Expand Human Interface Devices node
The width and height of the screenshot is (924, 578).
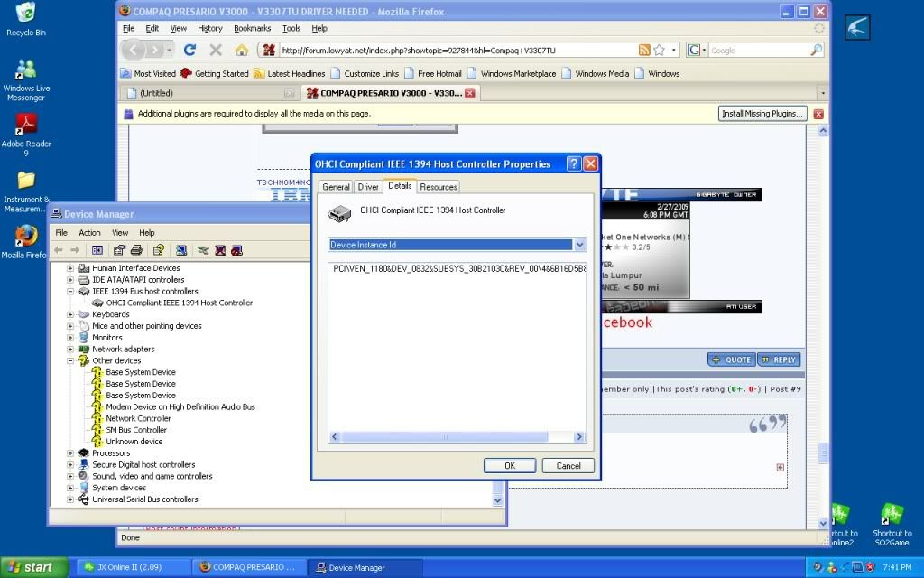(70, 267)
